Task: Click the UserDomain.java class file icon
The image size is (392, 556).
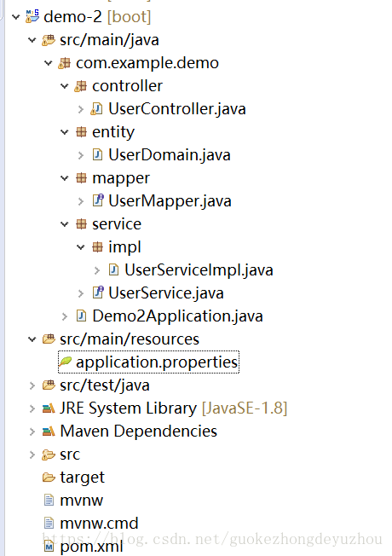Action: [97, 155]
